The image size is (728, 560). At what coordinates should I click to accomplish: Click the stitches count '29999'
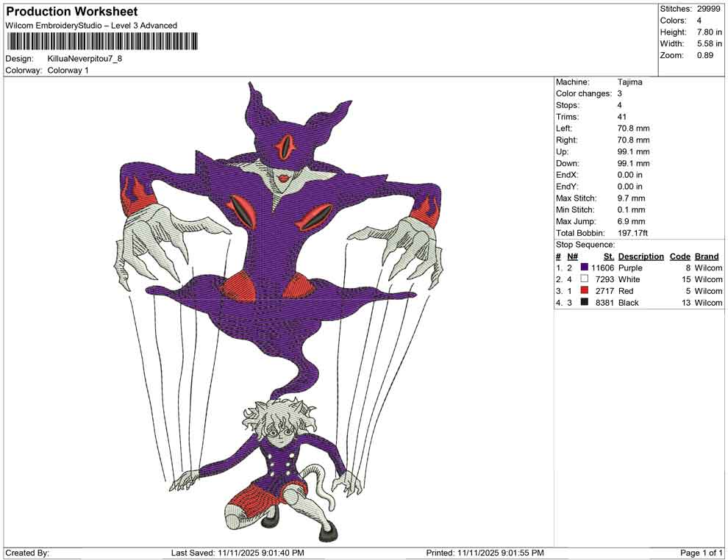(x=708, y=9)
